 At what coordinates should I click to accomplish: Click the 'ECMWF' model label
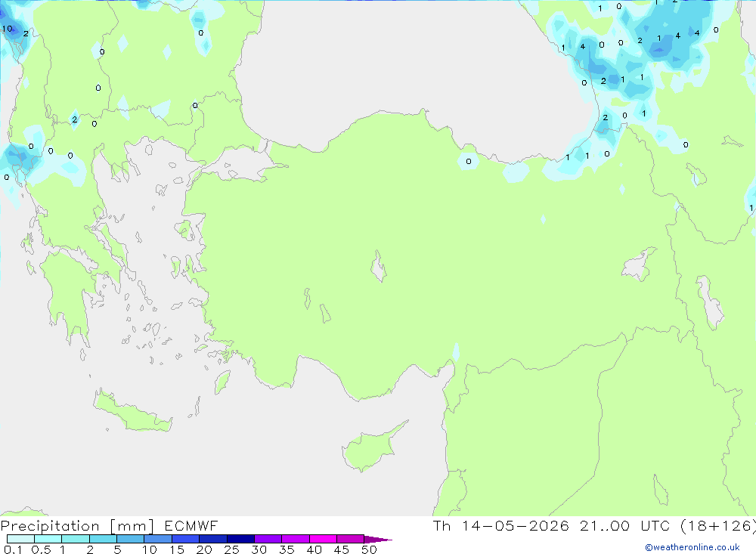tap(191, 525)
